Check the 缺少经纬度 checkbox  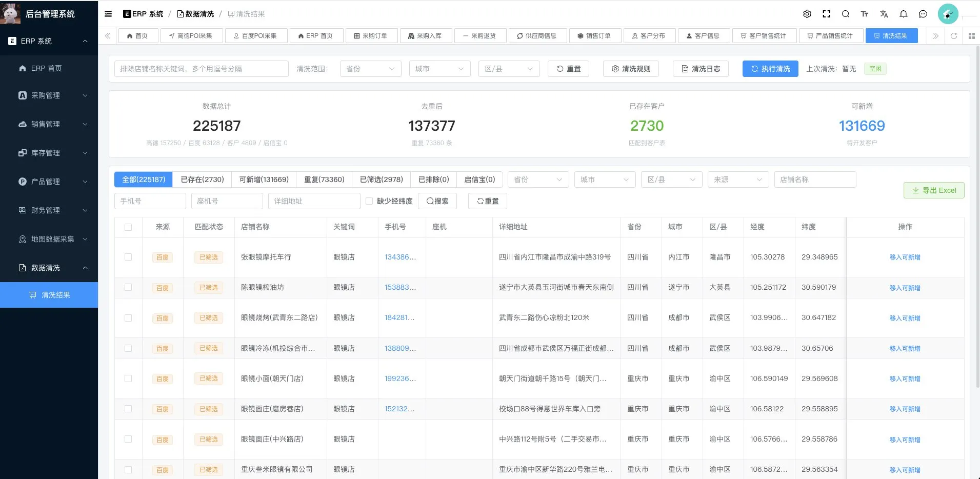[x=369, y=201]
